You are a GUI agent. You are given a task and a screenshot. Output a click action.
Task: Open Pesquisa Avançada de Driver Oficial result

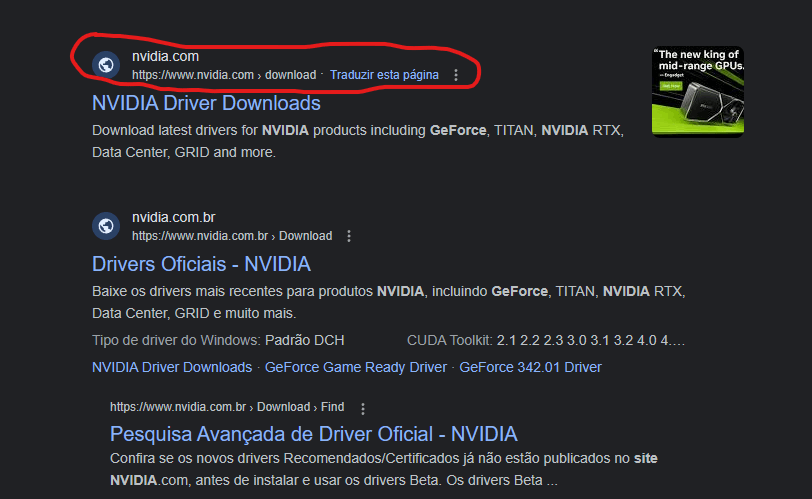(x=314, y=434)
